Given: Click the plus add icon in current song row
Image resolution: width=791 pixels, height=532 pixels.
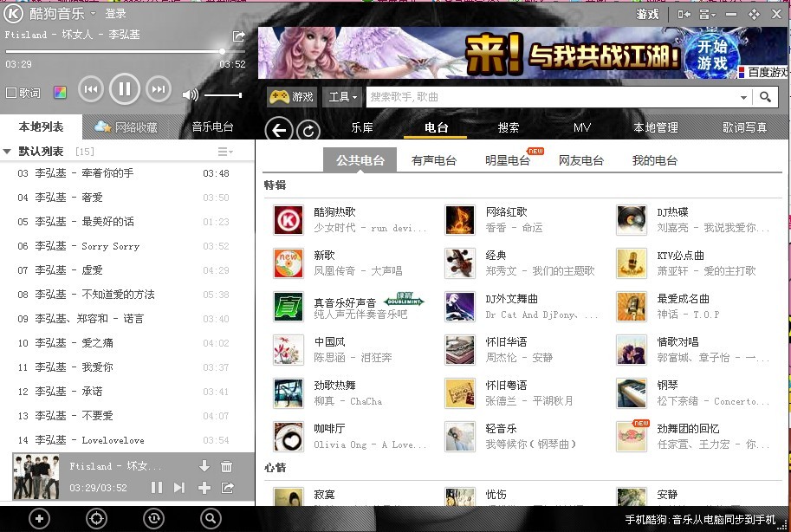Looking at the screenshot, I should pos(204,488).
